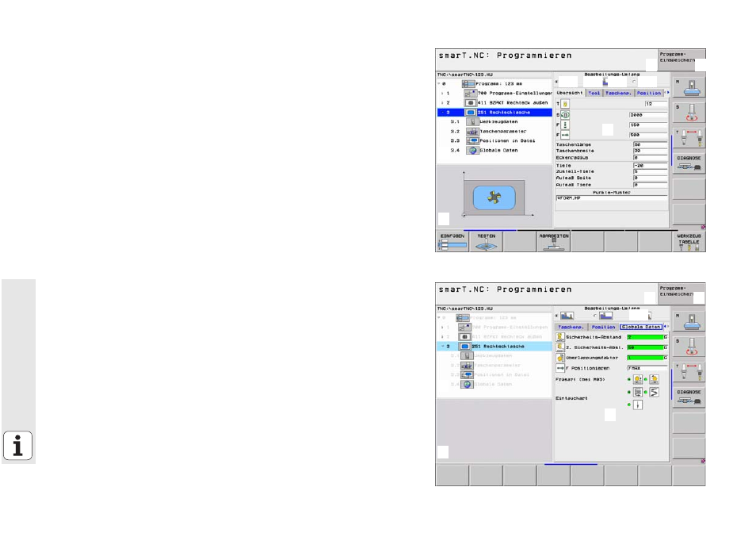The height and width of the screenshot is (533, 756).
Task: Click the 2. Sicherheits-Abst. icon
Action: (x=560, y=347)
